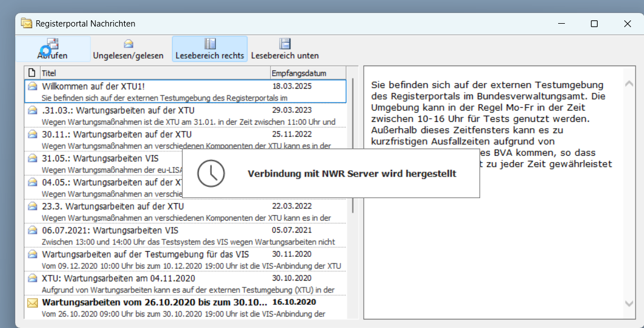Click envelope icon of 'Wartungsarbeiten auf der Testumgebung' message
644x328 pixels.
33,255
